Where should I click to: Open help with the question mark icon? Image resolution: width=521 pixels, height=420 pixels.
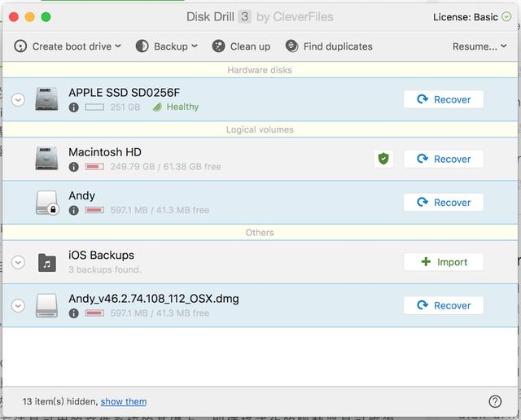pyautogui.click(x=495, y=401)
